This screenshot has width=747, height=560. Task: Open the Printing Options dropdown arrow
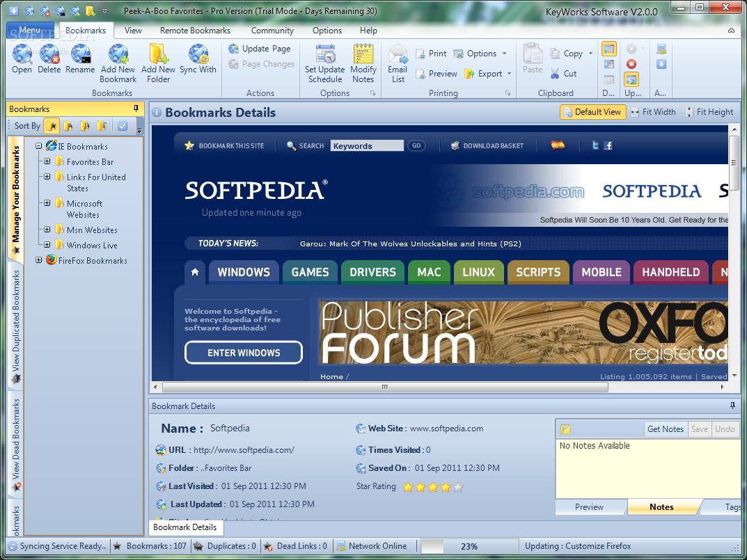505,54
